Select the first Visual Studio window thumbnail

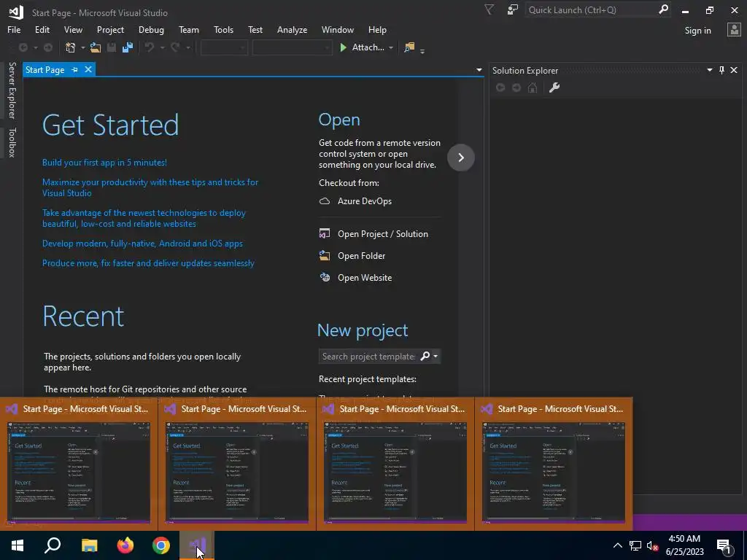point(79,464)
